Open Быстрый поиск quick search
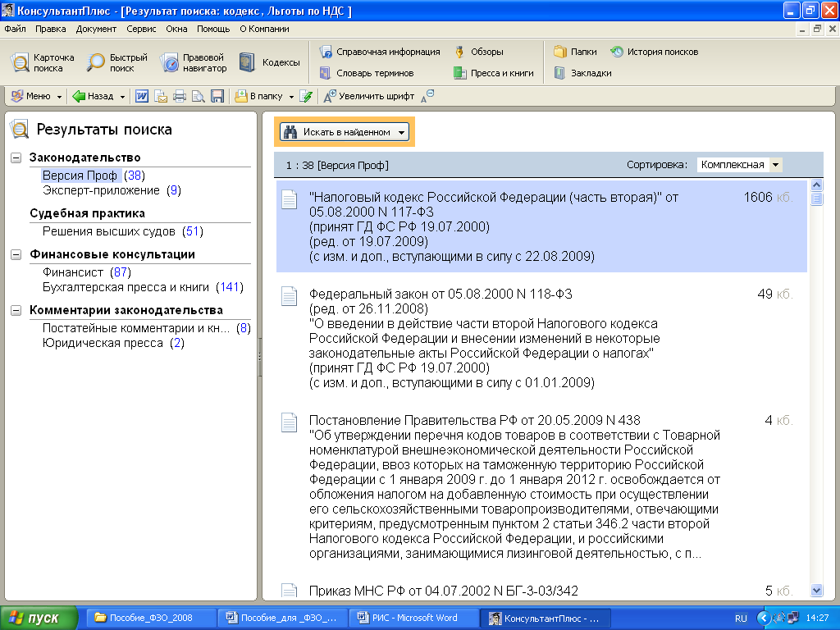The image size is (840, 630). (x=116, y=62)
